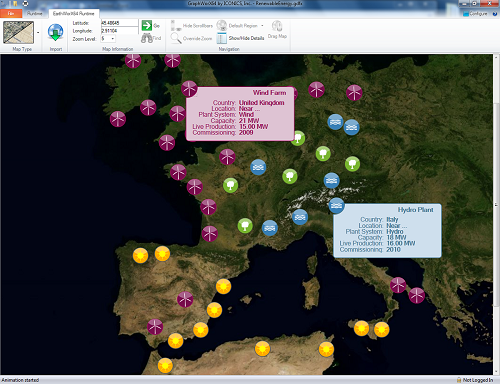Click the wind marker in northern France
This screenshot has height=384, width=500.
pyautogui.click(x=227, y=157)
